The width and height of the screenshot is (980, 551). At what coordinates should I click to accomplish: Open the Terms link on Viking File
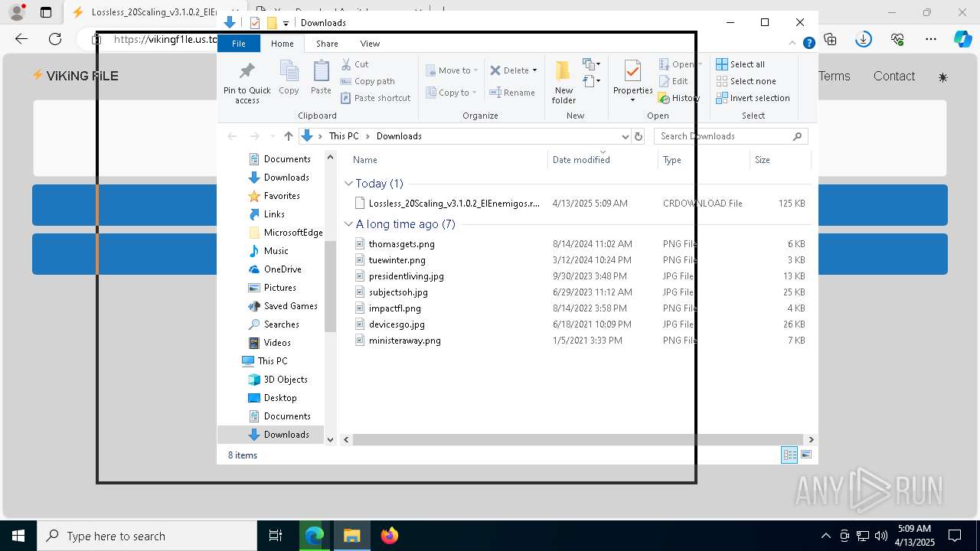coord(835,76)
